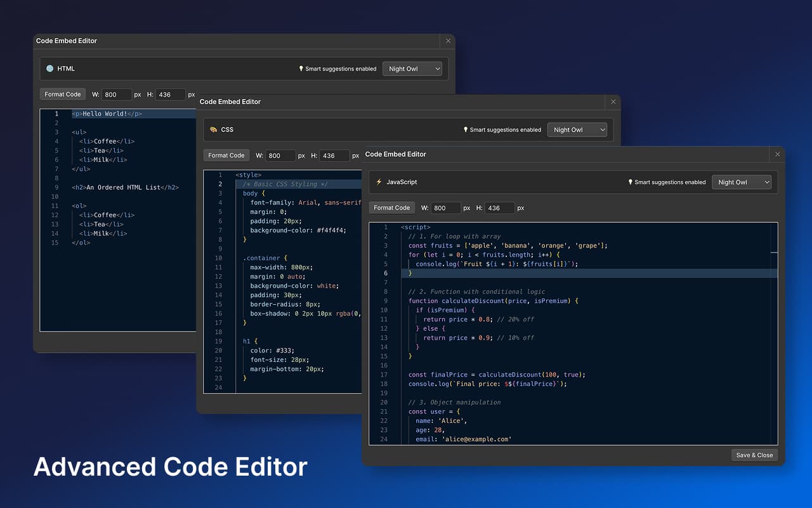Viewport: 812px width, 508px height.
Task: Click the lightbulb icon in CSS editor
Action: [x=466, y=130]
